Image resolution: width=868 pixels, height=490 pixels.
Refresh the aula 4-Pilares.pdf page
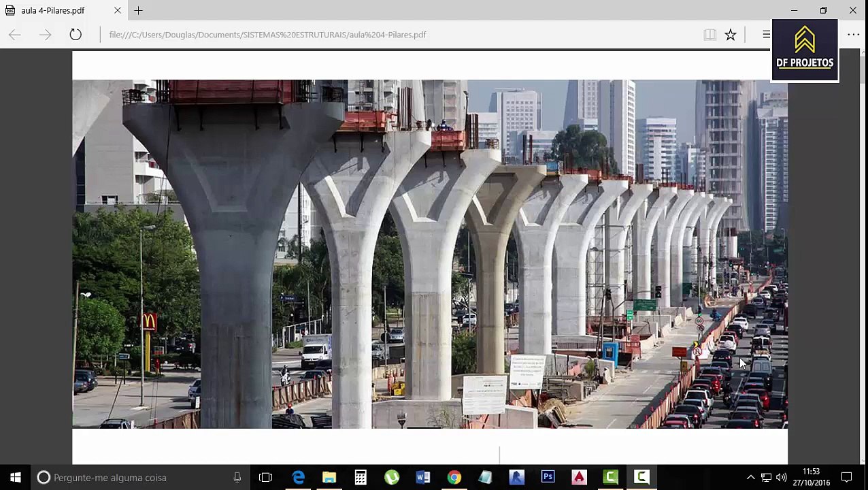76,35
